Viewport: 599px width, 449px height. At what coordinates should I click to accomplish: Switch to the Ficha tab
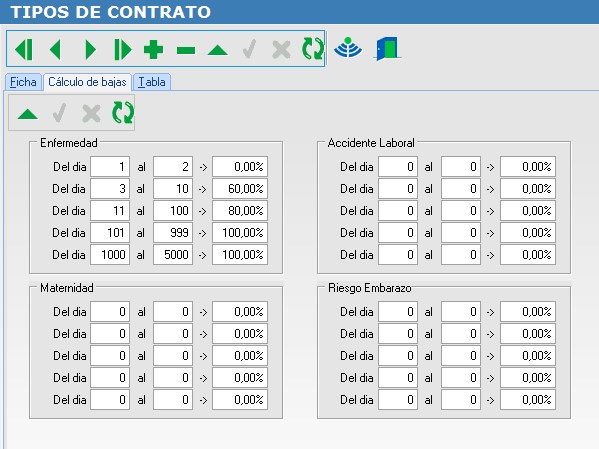pyautogui.click(x=23, y=82)
